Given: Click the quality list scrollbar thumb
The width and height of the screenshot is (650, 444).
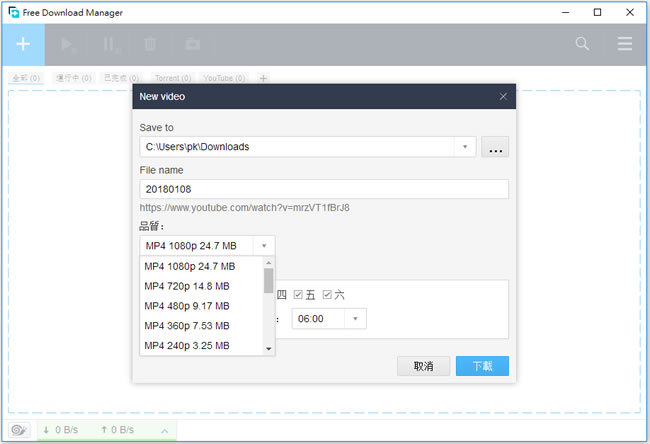Looking at the screenshot, I should [268, 281].
